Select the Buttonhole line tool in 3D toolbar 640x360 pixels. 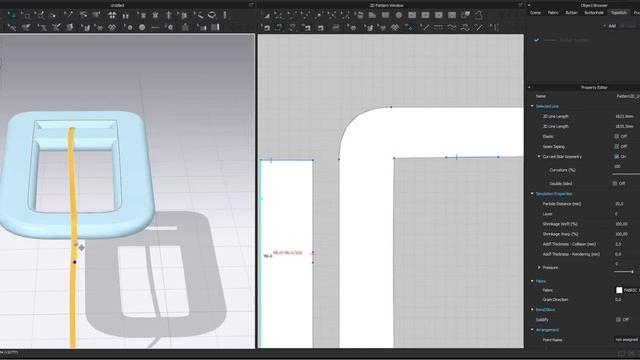coord(155,27)
